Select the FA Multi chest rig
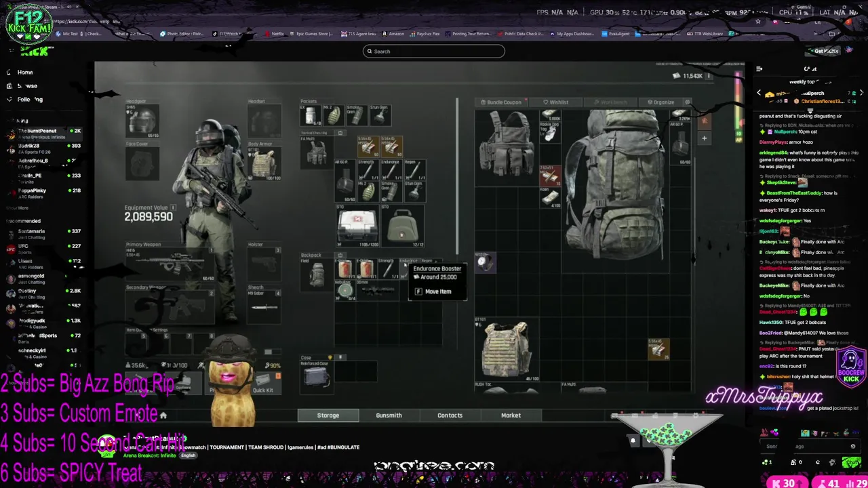868x488 pixels. pyautogui.click(x=317, y=152)
